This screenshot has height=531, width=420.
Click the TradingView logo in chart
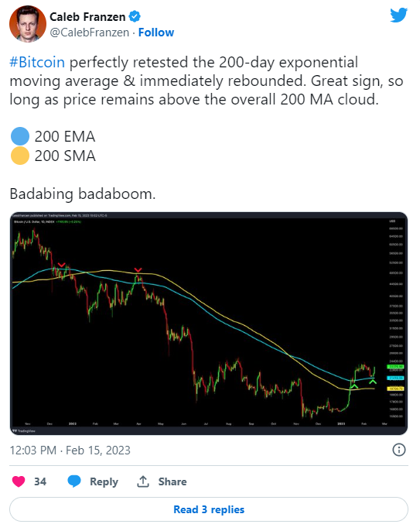pos(24,430)
